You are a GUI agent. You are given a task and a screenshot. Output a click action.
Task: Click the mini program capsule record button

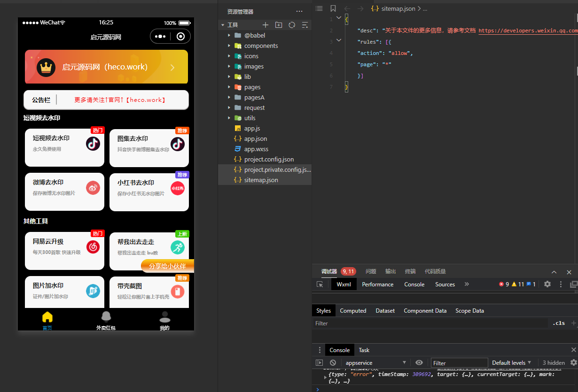(180, 37)
